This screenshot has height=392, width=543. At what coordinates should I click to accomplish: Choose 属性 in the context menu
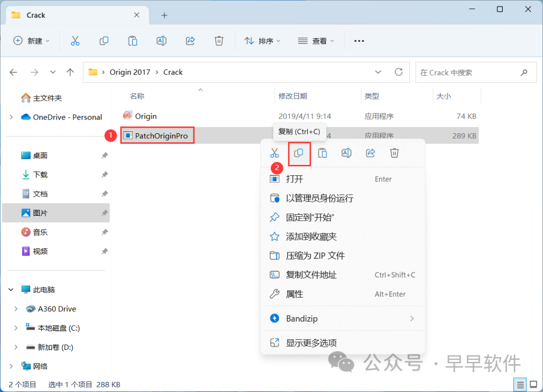tap(295, 294)
